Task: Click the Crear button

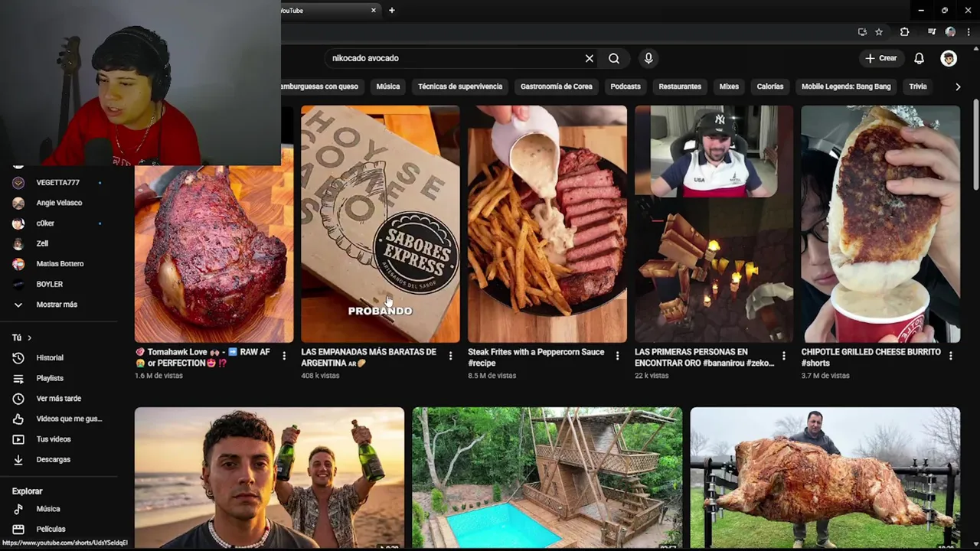Action: 880,58
